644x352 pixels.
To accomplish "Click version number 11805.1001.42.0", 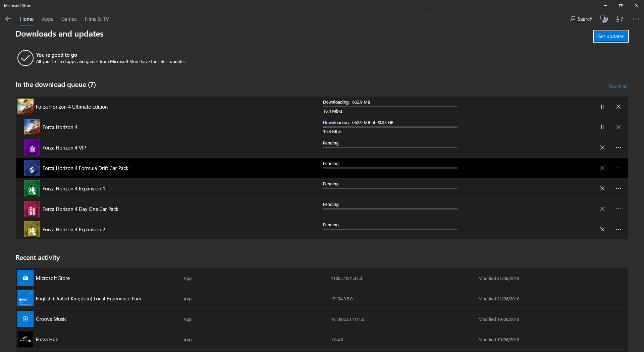I will 346,278.
